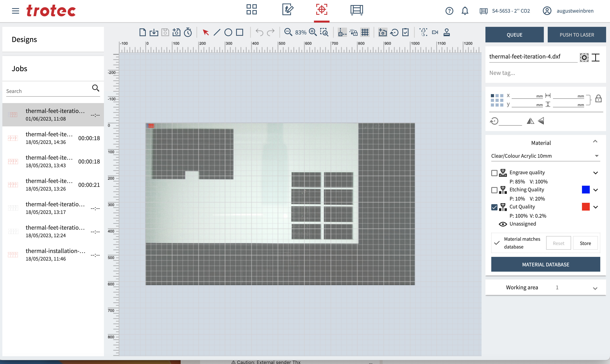The width and height of the screenshot is (610, 364).
Task: Click the job time calculation stopwatch icon
Action: point(188,32)
